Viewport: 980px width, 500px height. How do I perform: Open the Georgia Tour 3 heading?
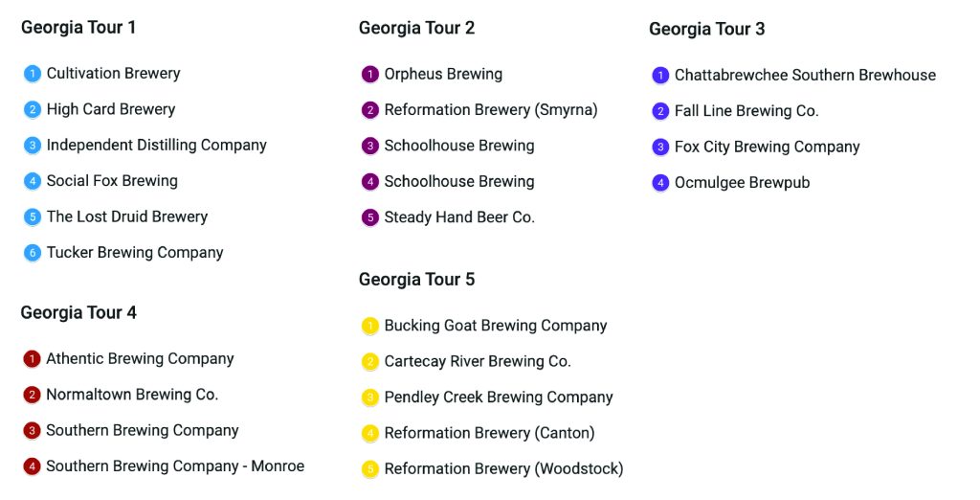(x=707, y=30)
